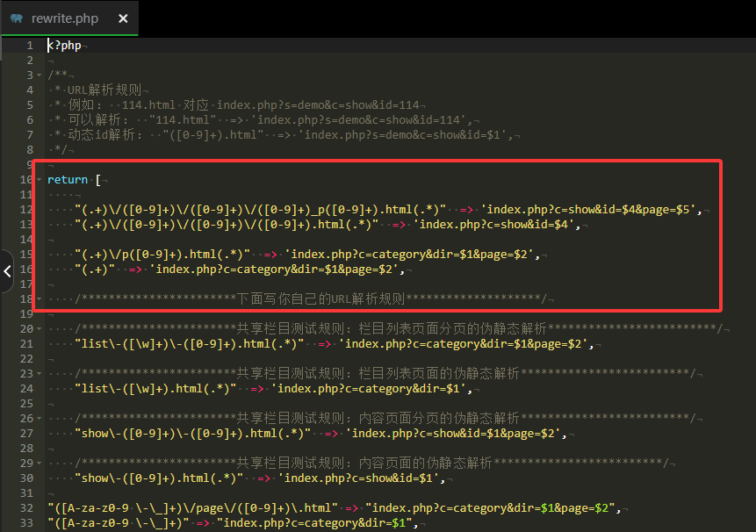Click the 'index.php?c=show&id=$1&page=$2' string on line 27

(453, 434)
